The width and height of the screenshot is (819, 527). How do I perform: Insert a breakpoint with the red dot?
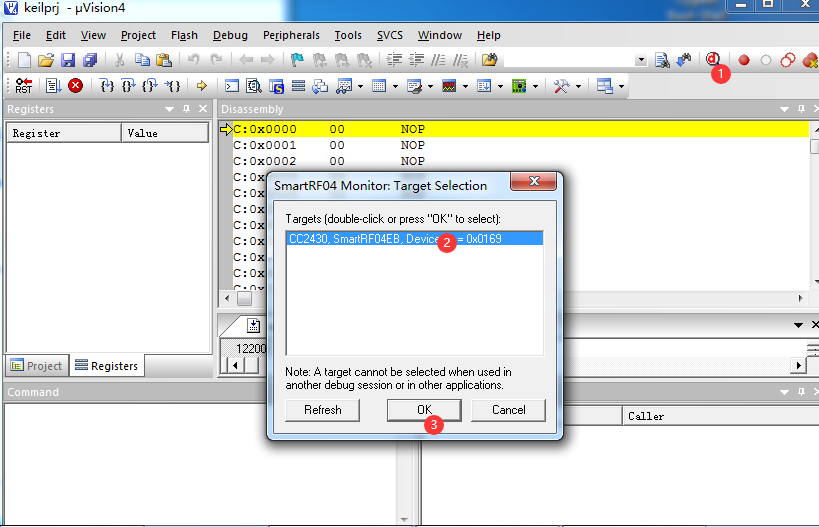click(744, 60)
